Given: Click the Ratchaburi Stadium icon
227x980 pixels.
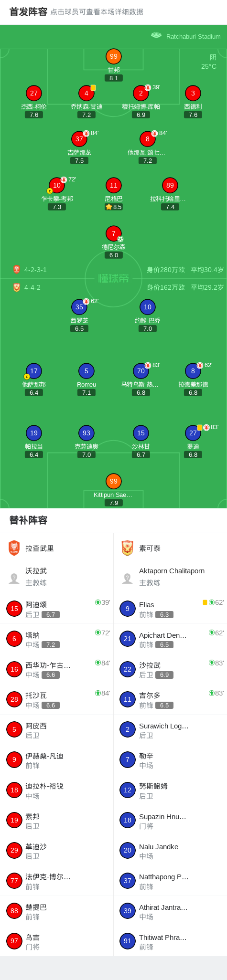Looking at the screenshot, I should [x=156, y=36].
